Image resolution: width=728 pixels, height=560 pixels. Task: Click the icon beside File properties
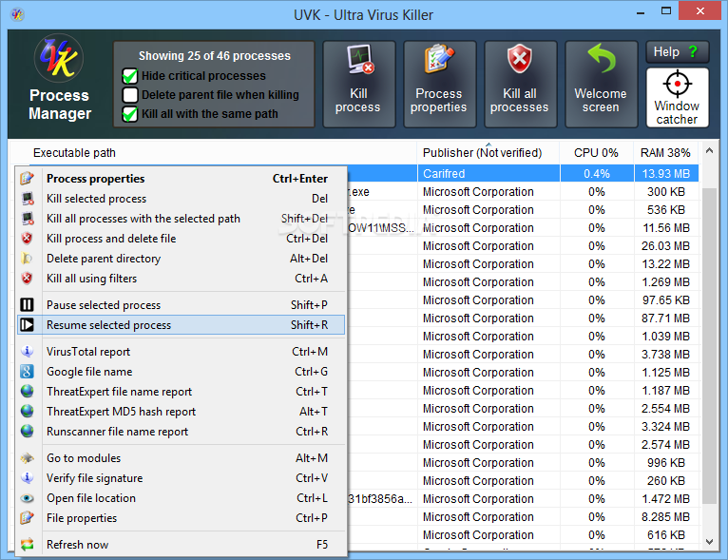[x=28, y=518]
